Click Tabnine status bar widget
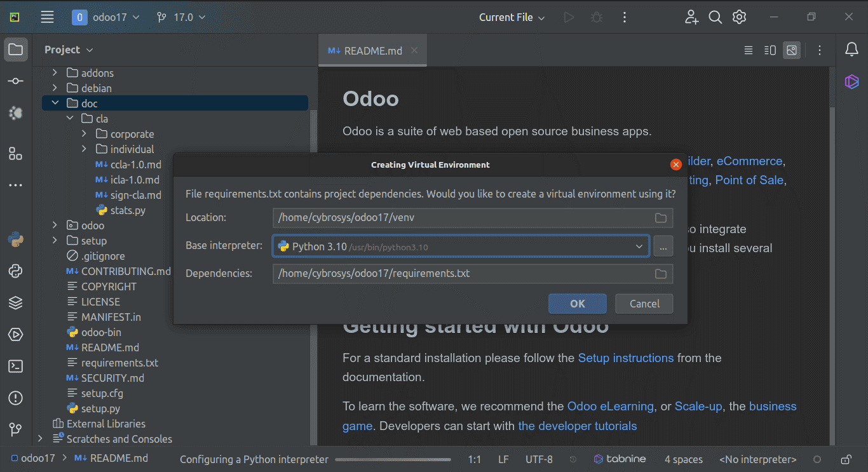Image resolution: width=868 pixels, height=472 pixels. coord(620,459)
